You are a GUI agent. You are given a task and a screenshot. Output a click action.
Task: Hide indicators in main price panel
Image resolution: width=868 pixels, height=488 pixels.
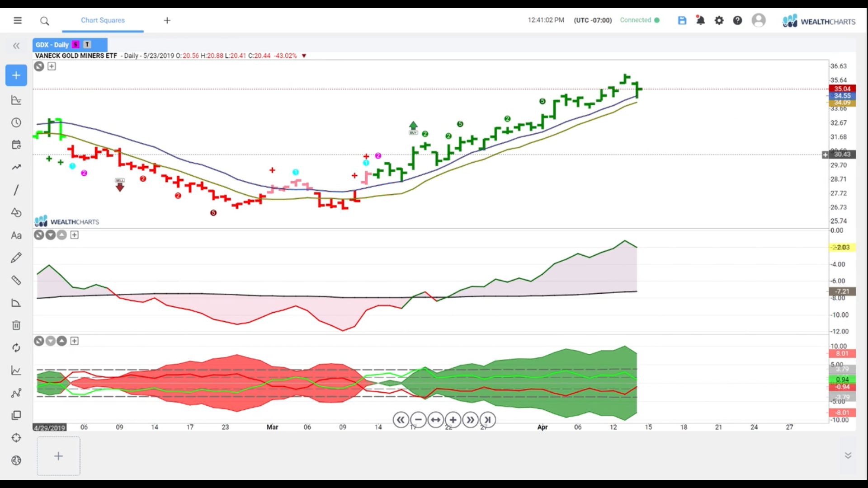click(39, 66)
